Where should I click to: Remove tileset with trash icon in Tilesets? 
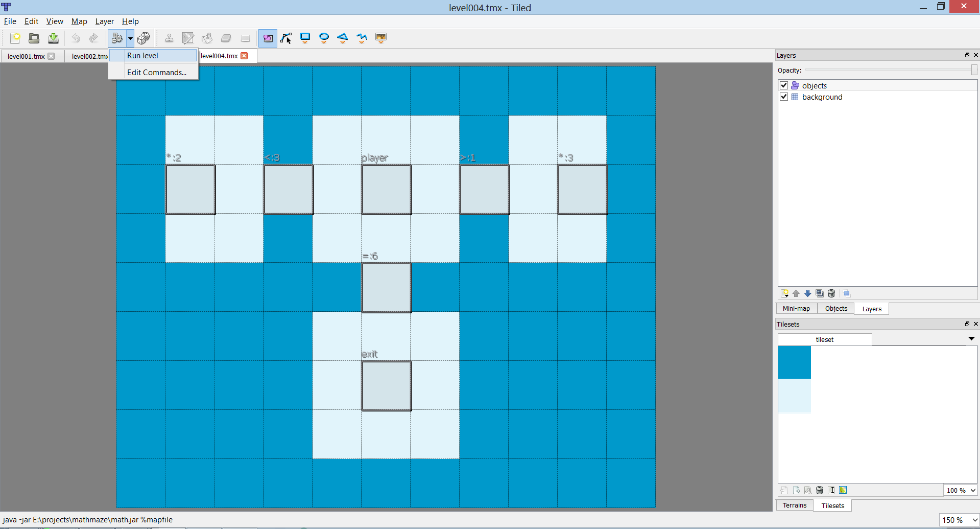pos(820,490)
